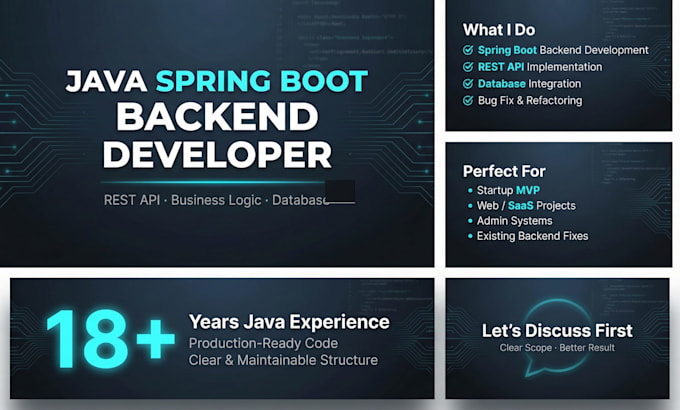Click the 'REST API · Business Logic · Database' subtitle
Image resolution: width=680 pixels, height=410 pixels.
[x=216, y=200]
